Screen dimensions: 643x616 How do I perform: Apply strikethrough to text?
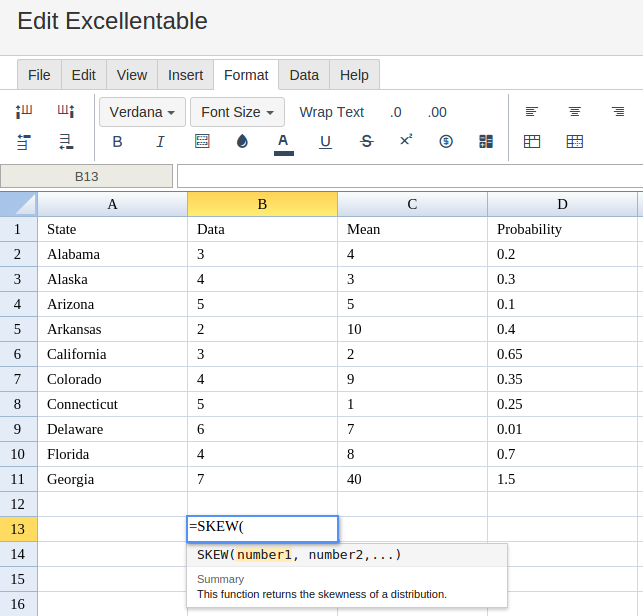pos(367,142)
